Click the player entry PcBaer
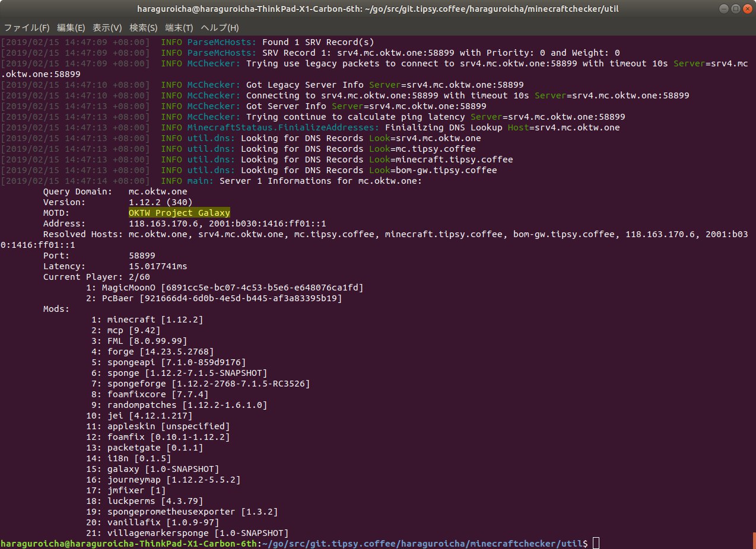Image resolution: width=756 pixels, height=549 pixels. [x=214, y=298]
